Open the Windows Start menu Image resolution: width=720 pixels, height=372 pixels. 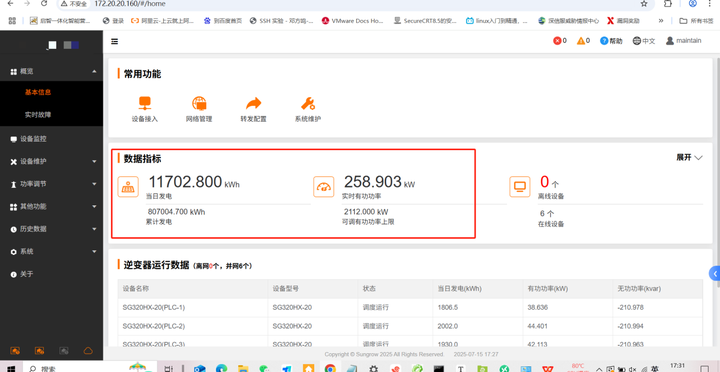[10, 368]
